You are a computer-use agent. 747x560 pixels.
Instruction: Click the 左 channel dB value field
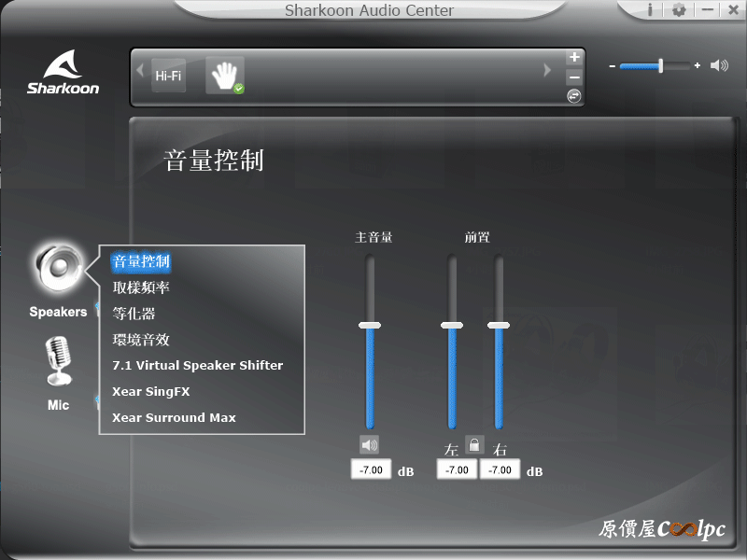click(457, 469)
